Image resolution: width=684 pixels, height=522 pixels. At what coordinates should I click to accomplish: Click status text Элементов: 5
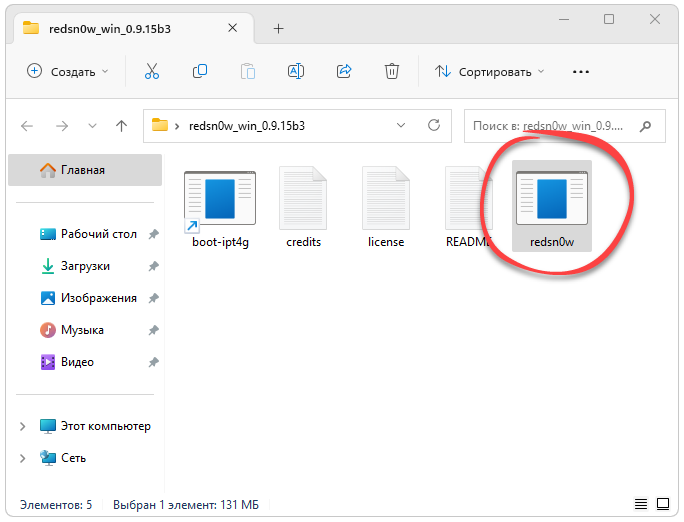[x=56, y=505]
